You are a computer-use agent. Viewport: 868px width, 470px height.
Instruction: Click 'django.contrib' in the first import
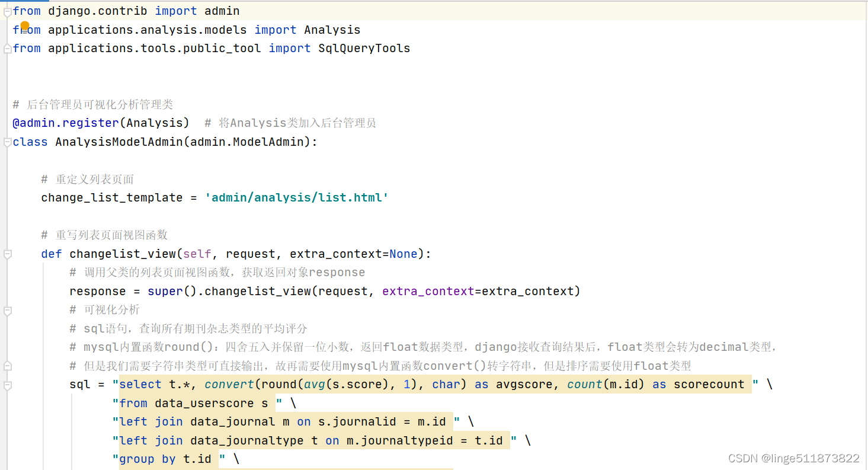98,11
